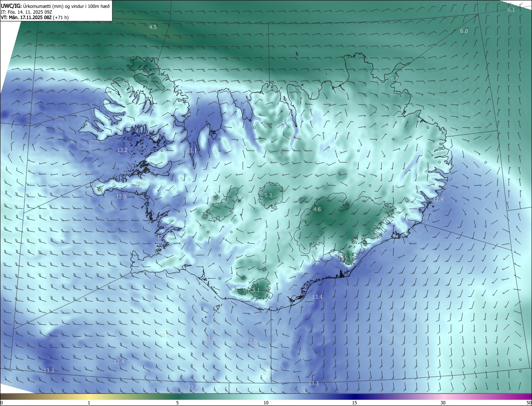Pick the yellow color above the 1 tick
The height and width of the screenshot is (406, 532).
(89, 396)
